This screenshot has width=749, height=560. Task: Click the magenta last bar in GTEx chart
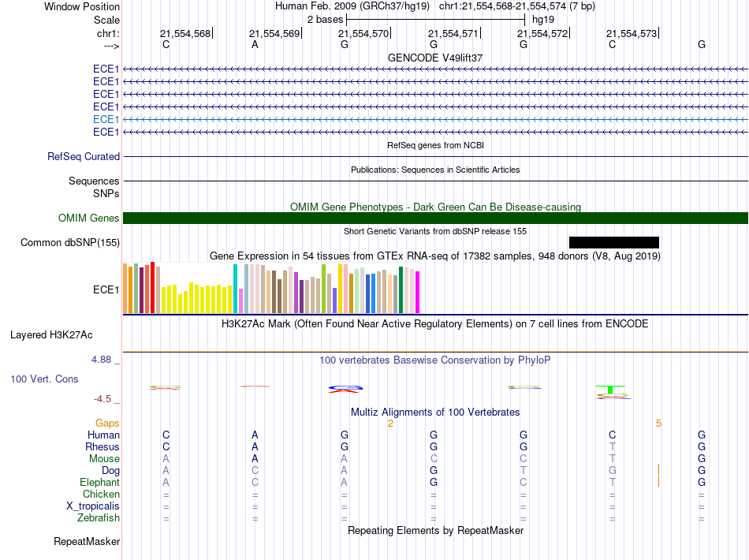click(x=418, y=292)
